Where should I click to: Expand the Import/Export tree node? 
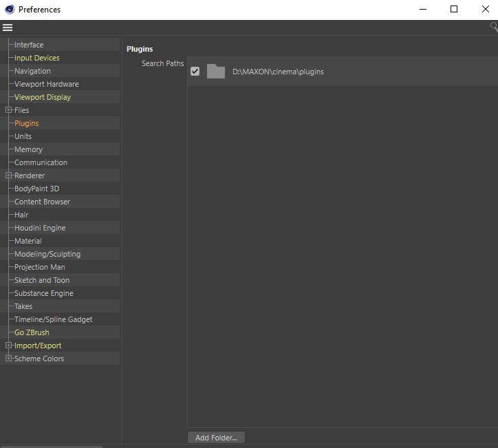8,345
